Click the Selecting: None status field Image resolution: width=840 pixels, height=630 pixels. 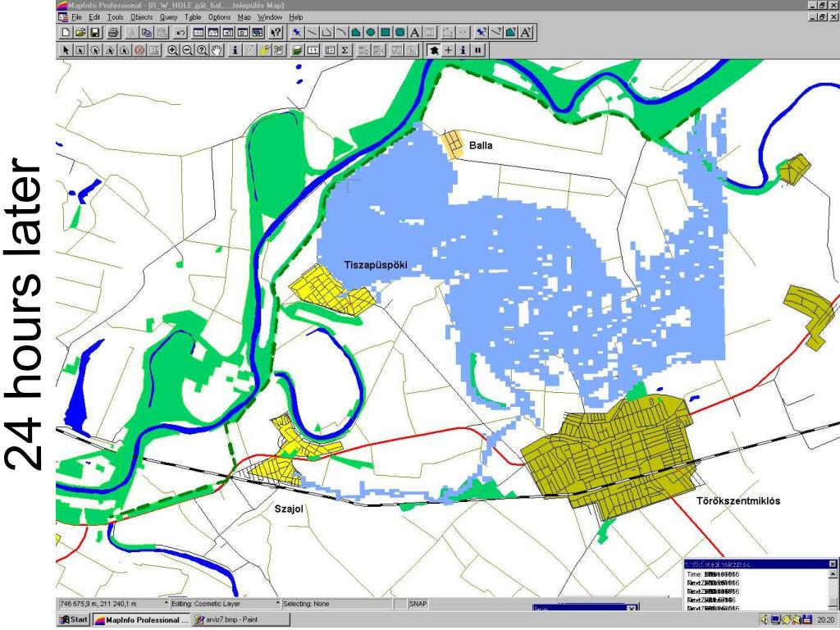pyautogui.click(x=337, y=604)
